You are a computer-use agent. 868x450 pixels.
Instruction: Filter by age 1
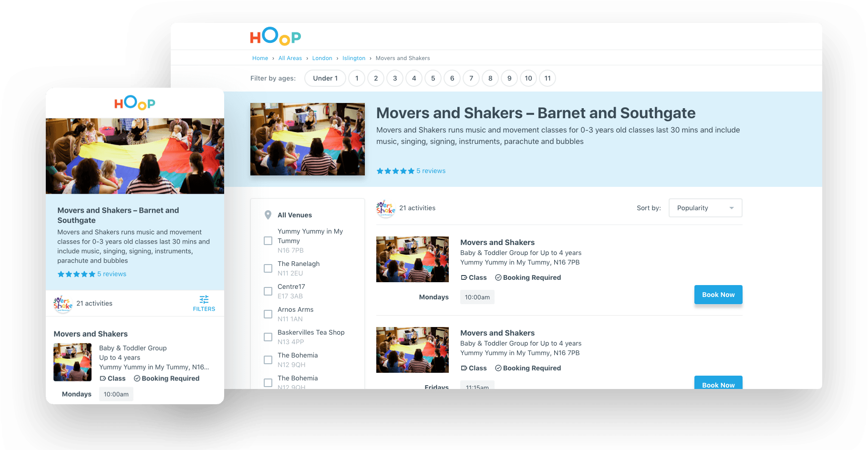click(357, 78)
